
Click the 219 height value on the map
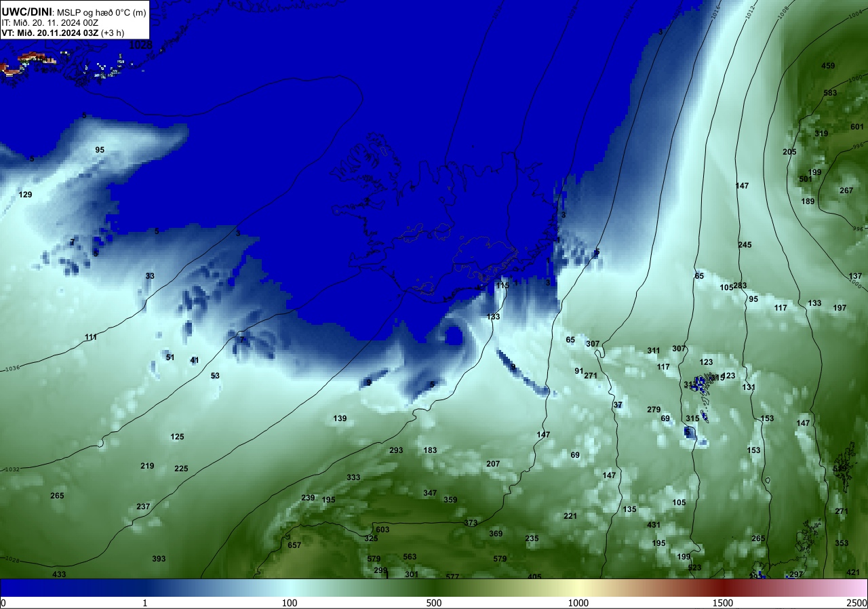pyautogui.click(x=147, y=466)
